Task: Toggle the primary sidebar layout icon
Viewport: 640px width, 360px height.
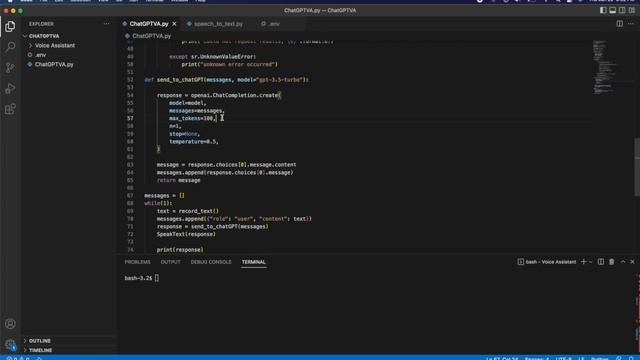Action: (x=603, y=10)
